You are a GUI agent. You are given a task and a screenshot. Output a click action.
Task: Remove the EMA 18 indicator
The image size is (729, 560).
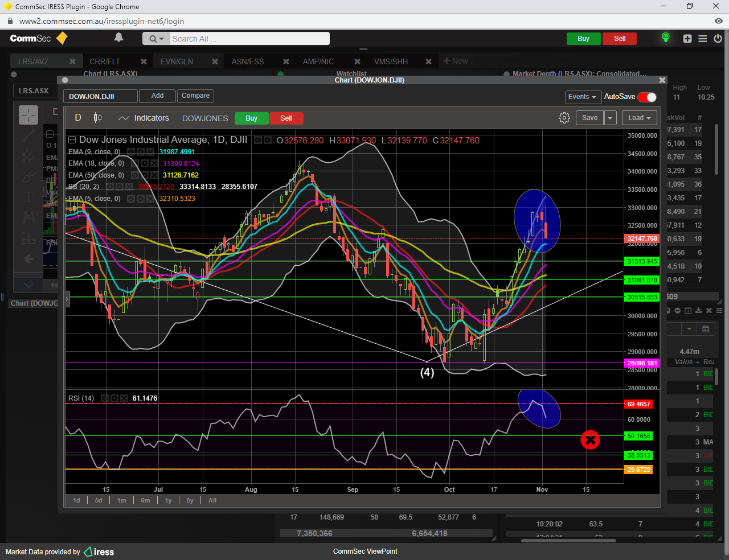pyautogui.click(x=154, y=163)
